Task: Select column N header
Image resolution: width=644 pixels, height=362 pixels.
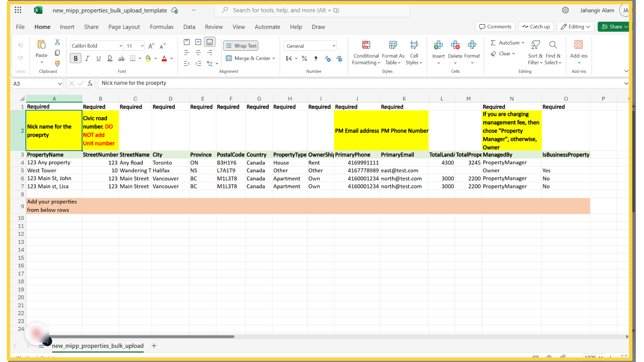Action: 512,99
